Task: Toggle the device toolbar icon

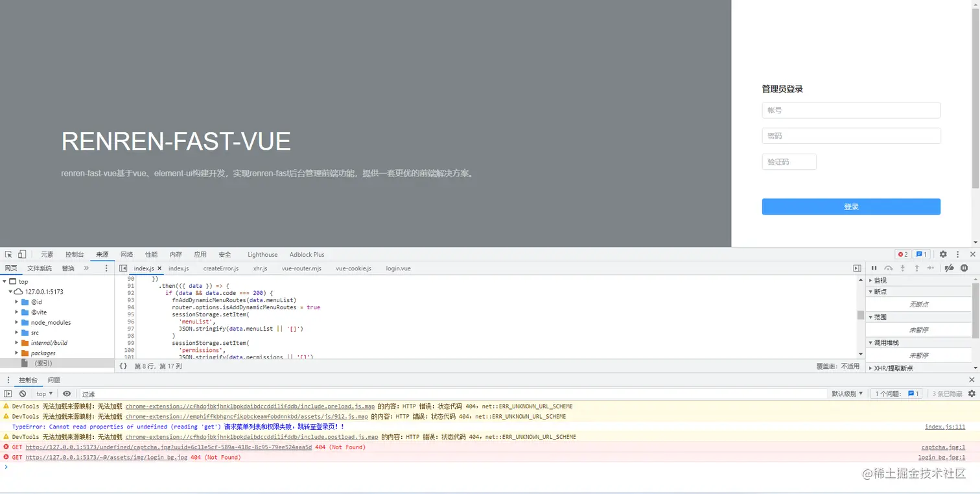Action: point(22,255)
